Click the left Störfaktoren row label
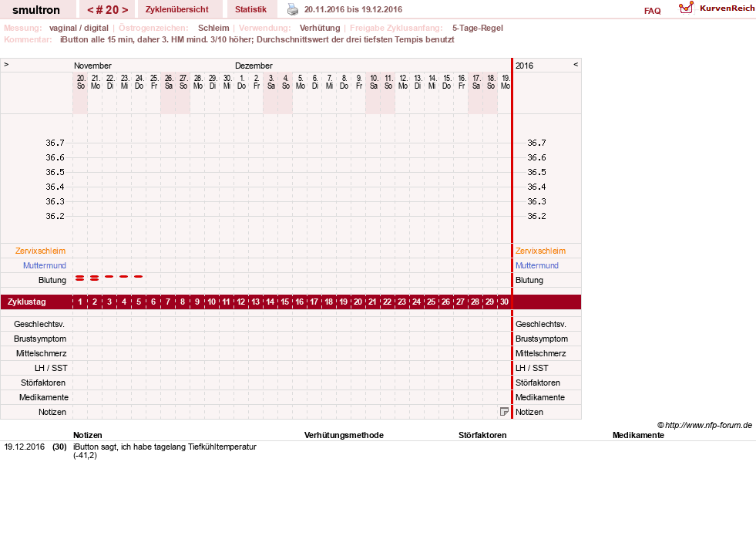Screen dimensions: 756x553 tap(43, 383)
